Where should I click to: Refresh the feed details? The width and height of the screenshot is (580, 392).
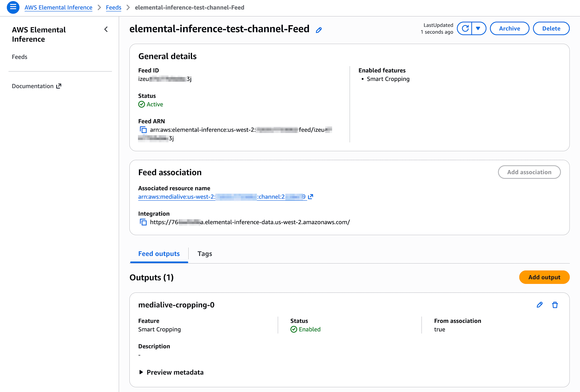(x=465, y=28)
